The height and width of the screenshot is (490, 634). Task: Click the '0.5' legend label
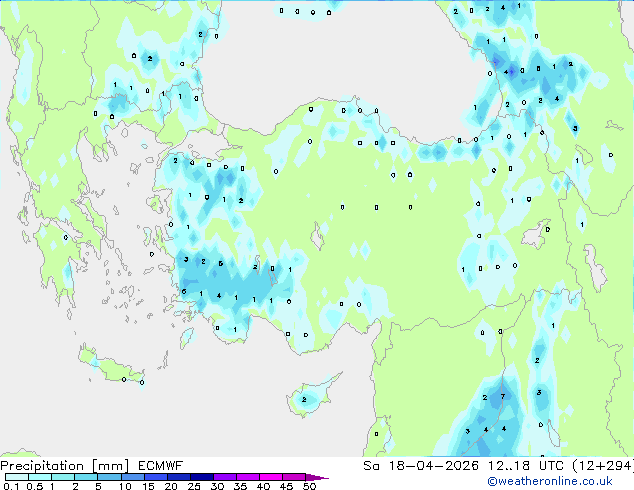point(35,486)
